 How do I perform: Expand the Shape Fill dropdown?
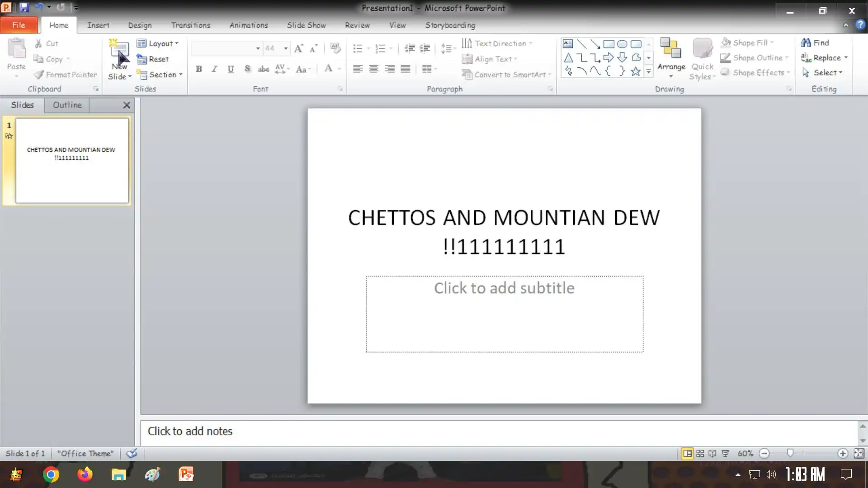coord(772,42)
